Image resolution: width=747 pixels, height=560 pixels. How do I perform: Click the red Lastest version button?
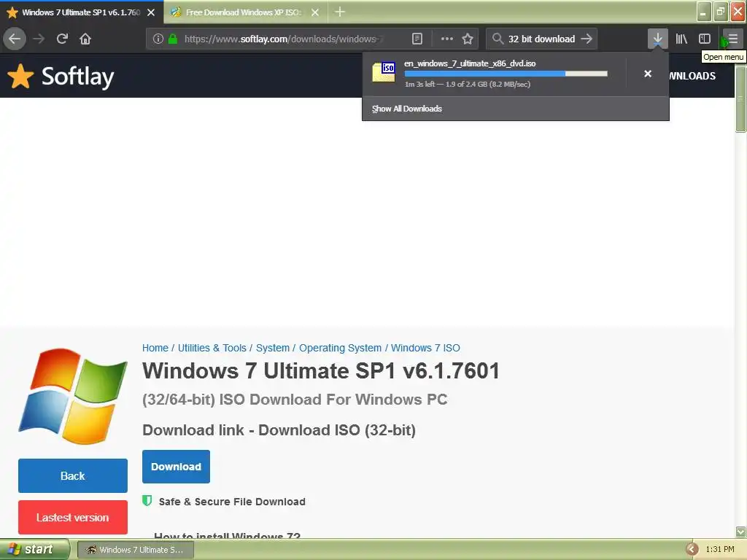tap(73, 517)
